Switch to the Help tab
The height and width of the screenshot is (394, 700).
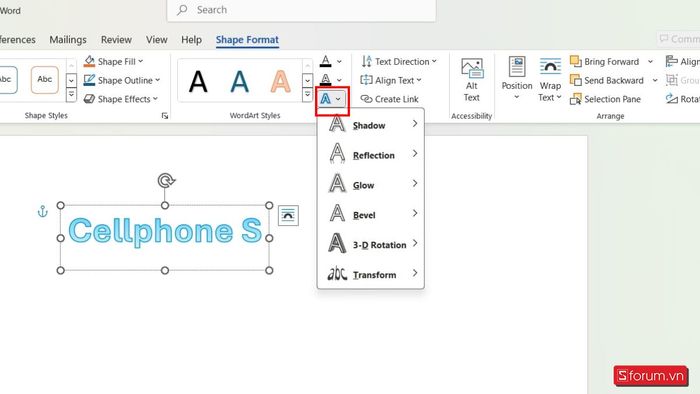(192, 40)
